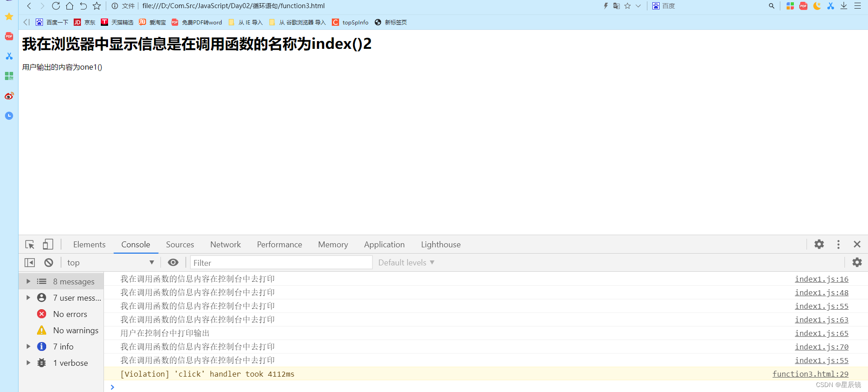The image size is (868, 392).
Task: Switch to the Elements tab
Action: click(x=89, y=245)
